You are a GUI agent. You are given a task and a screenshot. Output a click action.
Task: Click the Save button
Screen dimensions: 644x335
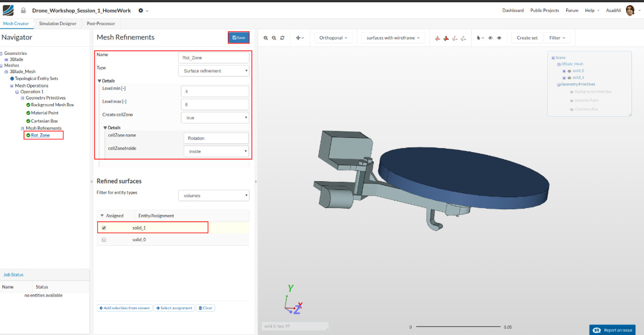pos(239,38)
